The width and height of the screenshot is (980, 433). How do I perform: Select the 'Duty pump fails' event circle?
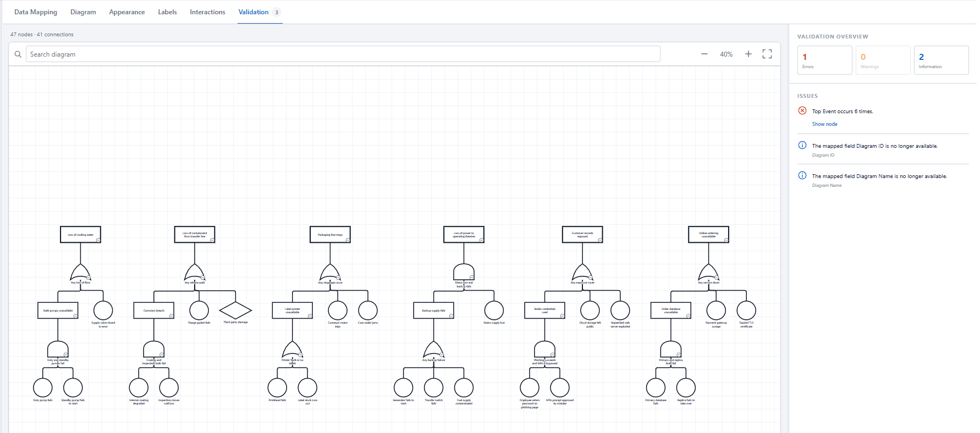[43, 388]
